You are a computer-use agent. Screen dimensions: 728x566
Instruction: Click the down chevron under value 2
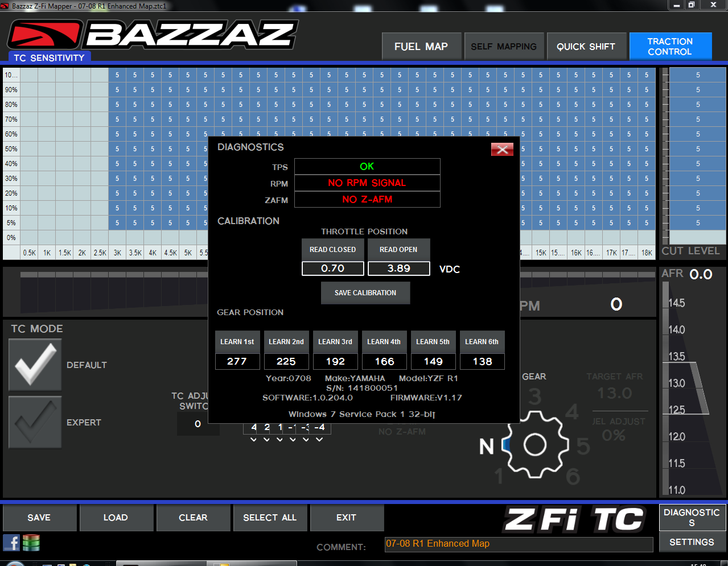pyautogui.click(x=266, y=439)
